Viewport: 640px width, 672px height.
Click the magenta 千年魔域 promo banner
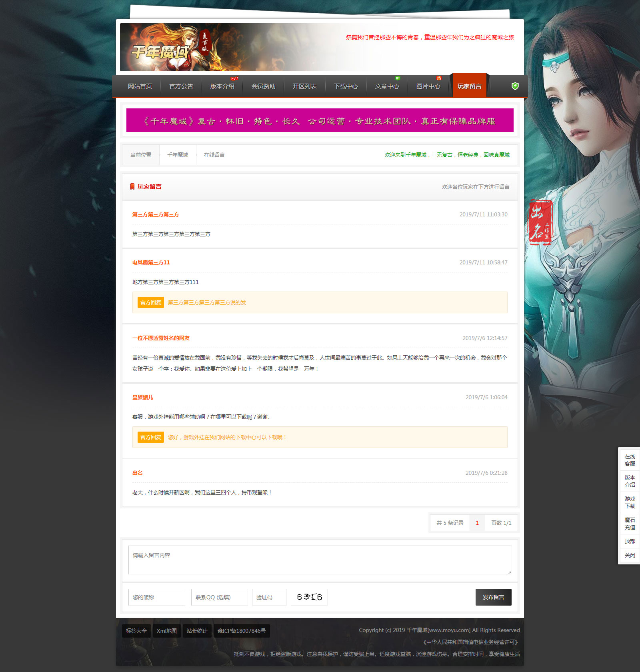(320, 120)
